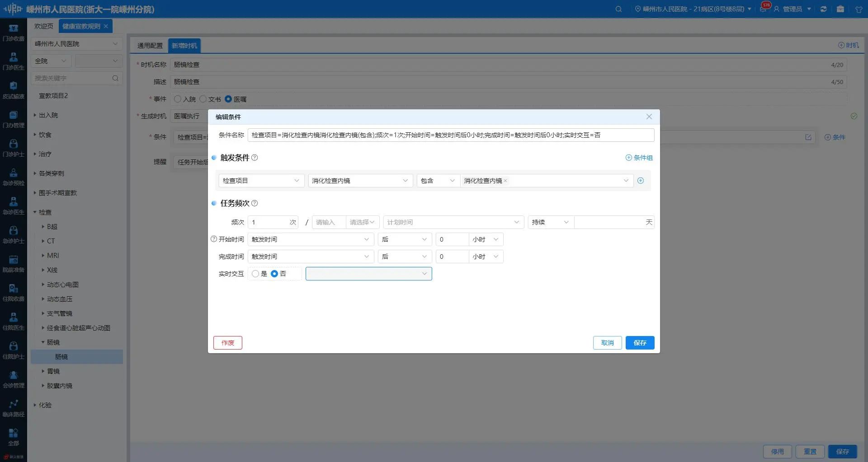Select 是 for 实时交互
Image resolution: width=868 pixels, height=462 pixels.
(255, 274)
